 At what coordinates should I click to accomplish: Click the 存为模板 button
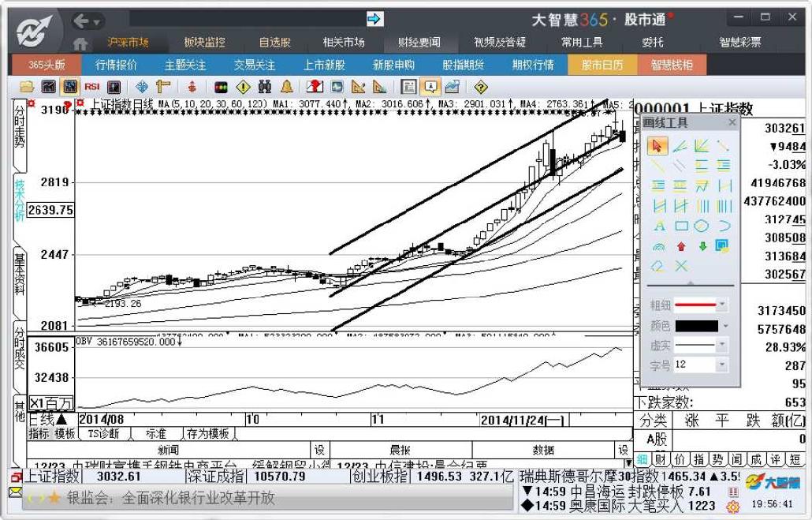[208, 433]
